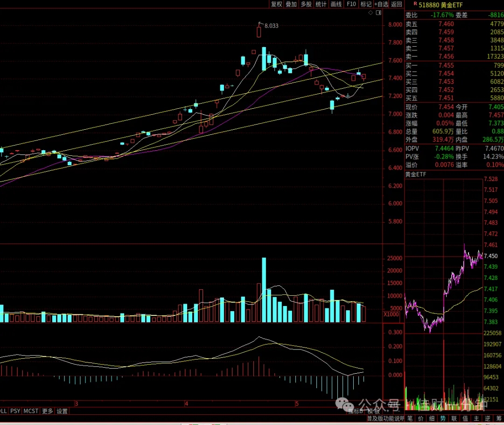Expand 更多 indicators list
The height and width of the screenshot is (425, 504).
tap(48, 411)
